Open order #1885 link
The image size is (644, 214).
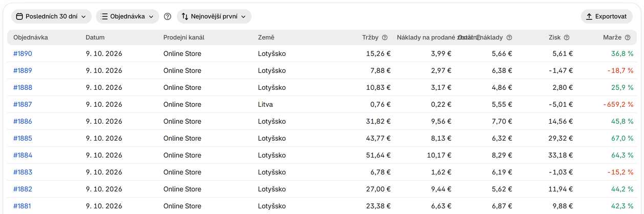coord(23,138)
